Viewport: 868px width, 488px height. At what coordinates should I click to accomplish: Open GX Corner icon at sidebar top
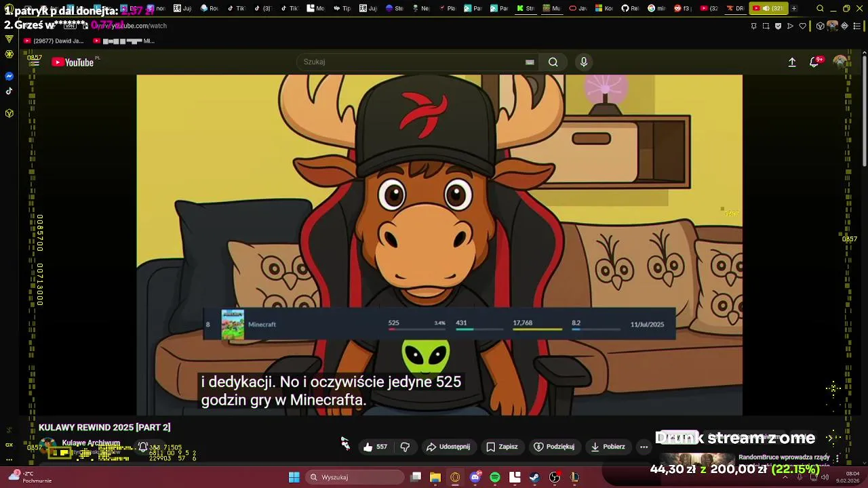click(9, 39)
